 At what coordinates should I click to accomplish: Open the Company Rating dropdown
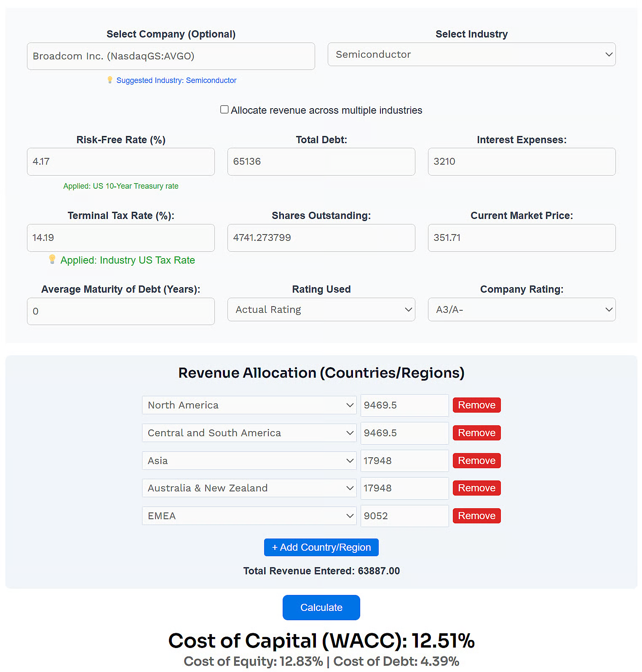522,309
